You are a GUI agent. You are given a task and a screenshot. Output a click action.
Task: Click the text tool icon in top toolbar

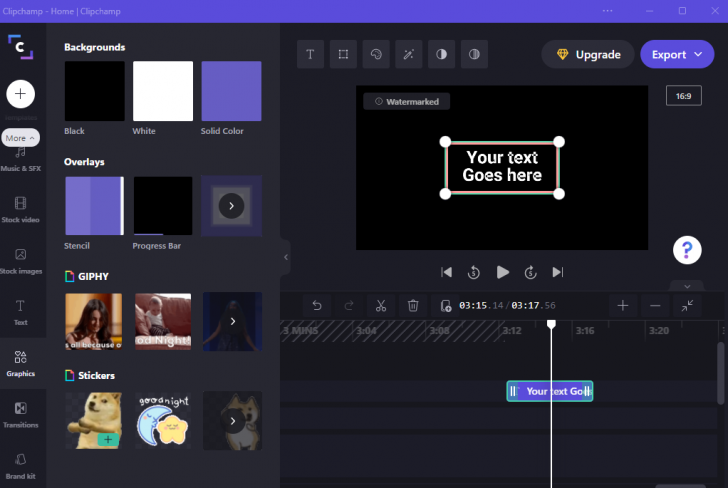(x=310, y=54)
